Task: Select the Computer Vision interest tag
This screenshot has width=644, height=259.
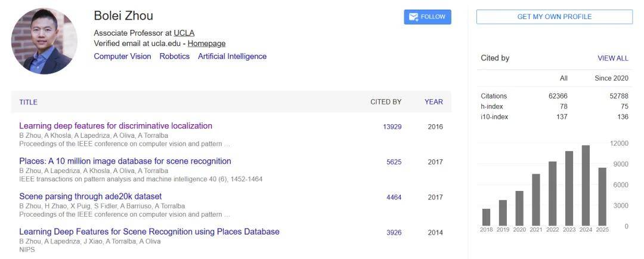Action: [122, 56]
